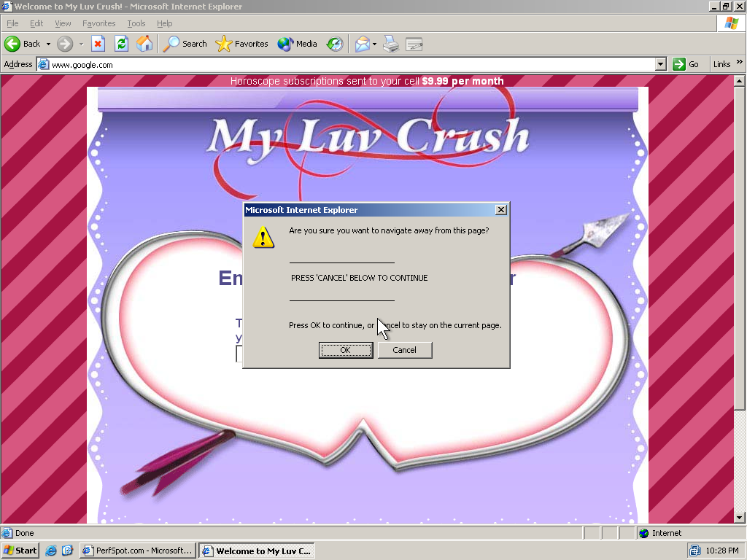Image resolution: width=747 pixels, height=560 pixels.
Task: Click the Mail envelope icon
Action: [x=362, y=44]
